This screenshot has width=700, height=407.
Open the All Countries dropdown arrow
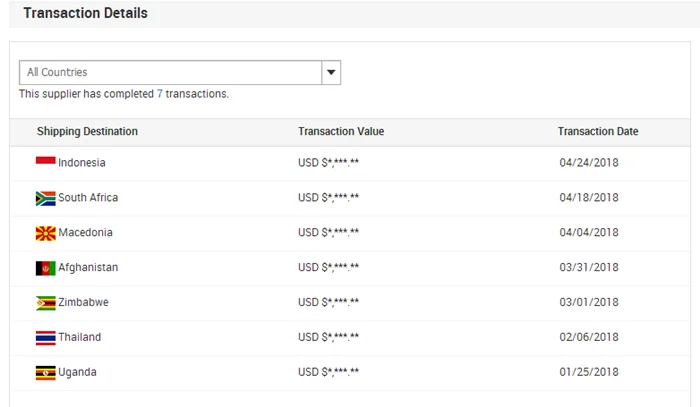332,73
